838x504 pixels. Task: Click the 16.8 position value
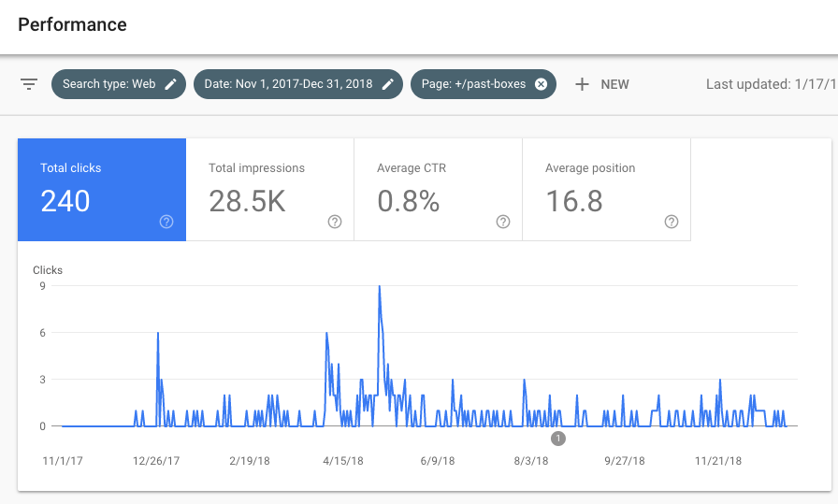click(x=574, y=201)
